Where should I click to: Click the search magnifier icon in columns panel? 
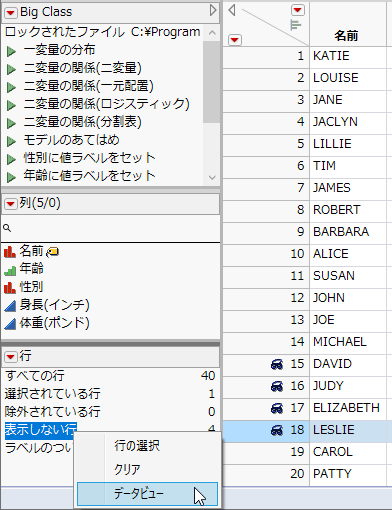tap(7, 228)
